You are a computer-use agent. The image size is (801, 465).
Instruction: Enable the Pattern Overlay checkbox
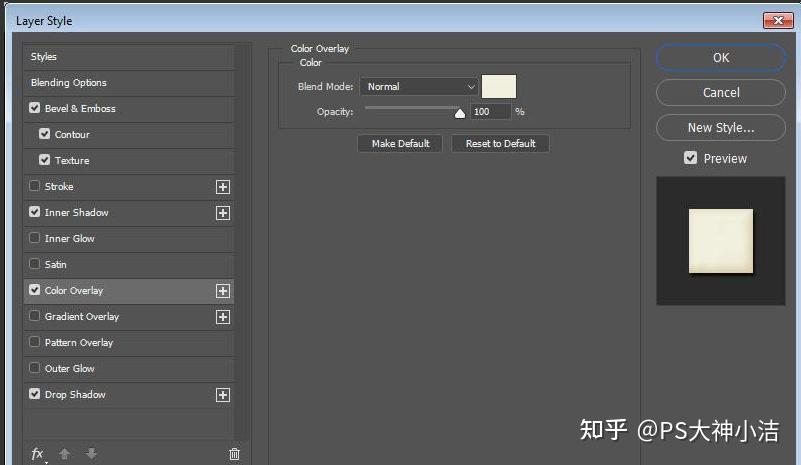click(34, 342)
